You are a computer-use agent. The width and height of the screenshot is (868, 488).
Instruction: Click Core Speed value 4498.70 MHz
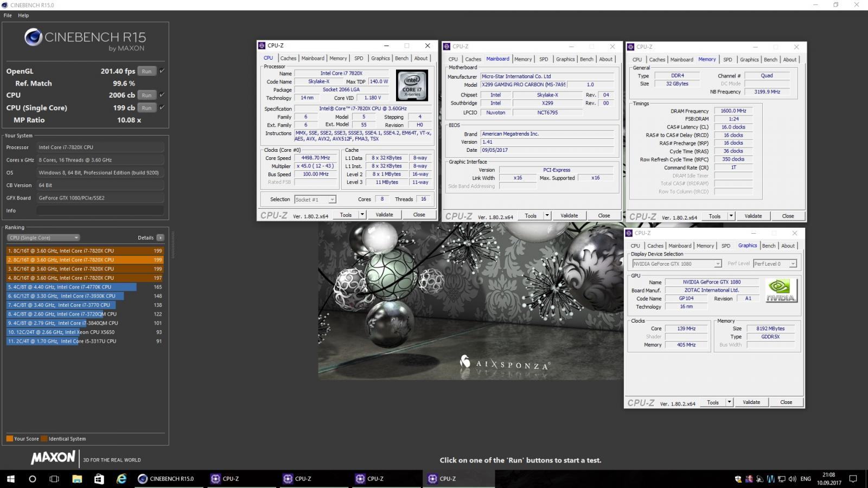[x=315, y=158]
